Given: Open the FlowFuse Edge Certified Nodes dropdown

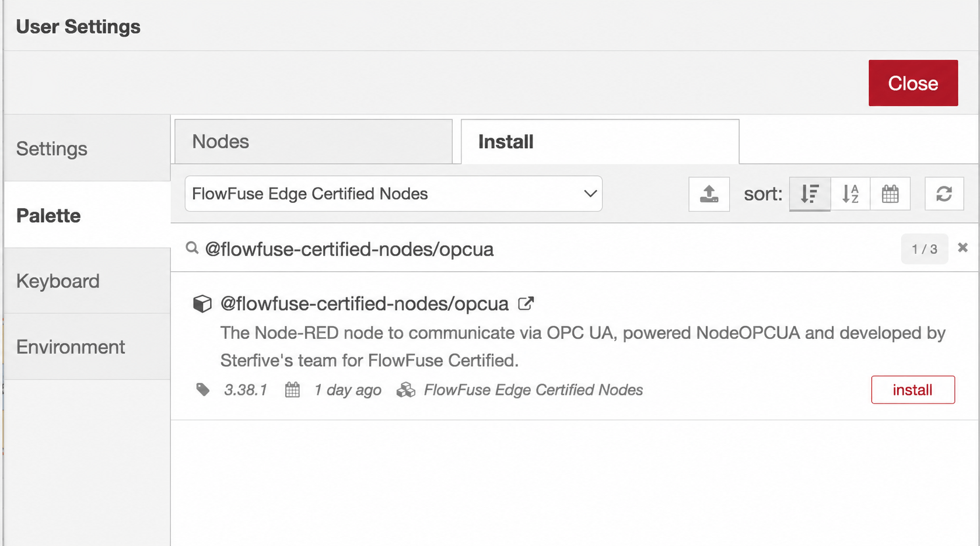Looking at the screenshot, I should 394,194.
